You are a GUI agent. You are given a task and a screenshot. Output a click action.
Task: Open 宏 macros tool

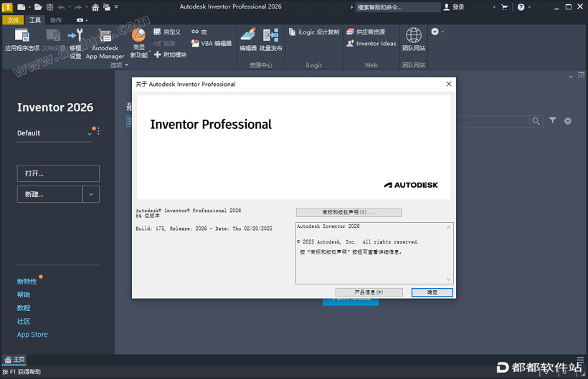click(x=199, y=32)
